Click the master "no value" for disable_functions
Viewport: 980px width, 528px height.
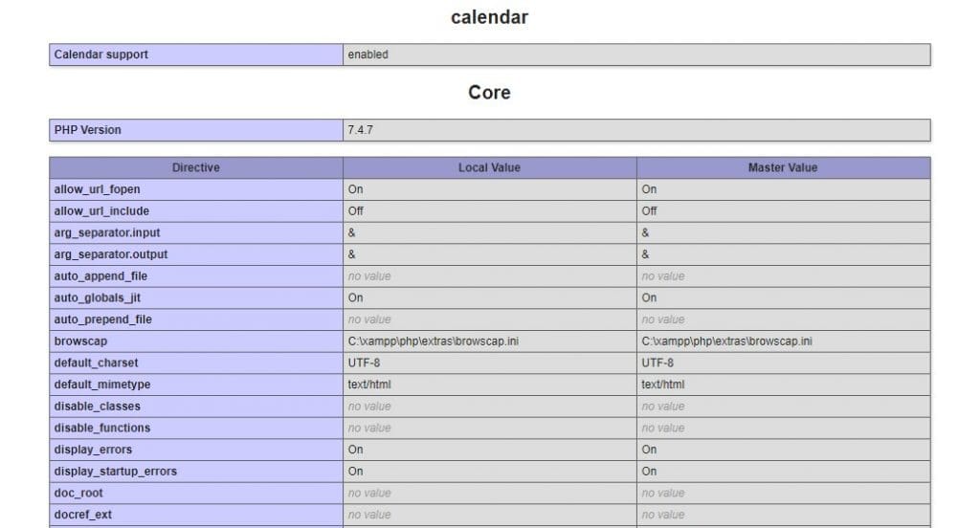663,428
